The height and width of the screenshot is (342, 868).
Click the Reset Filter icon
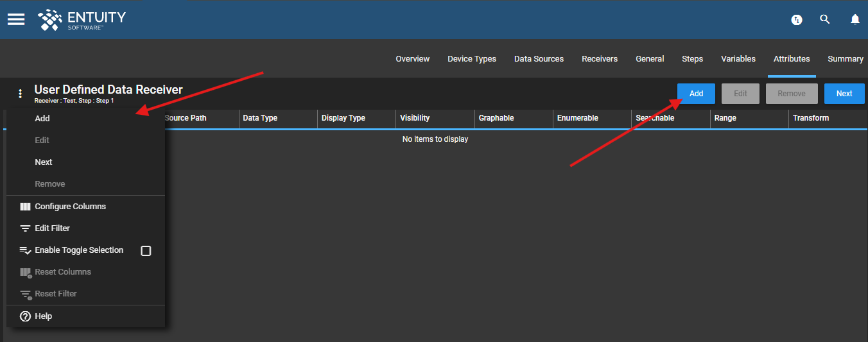click(26, 295)
